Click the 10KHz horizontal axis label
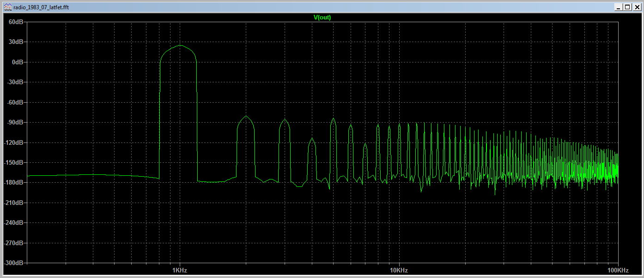Image resolution: width=644 pixels, height=278 pixels. [x=399, y=270]
